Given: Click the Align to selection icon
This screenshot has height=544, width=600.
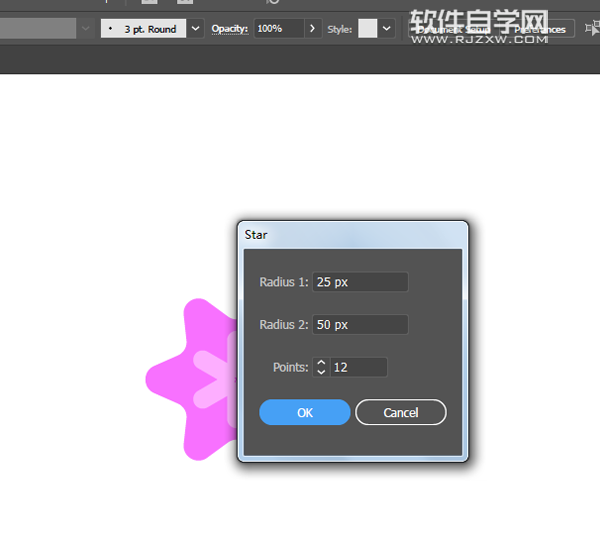Looking at the screenshot, I should (592, 29).
